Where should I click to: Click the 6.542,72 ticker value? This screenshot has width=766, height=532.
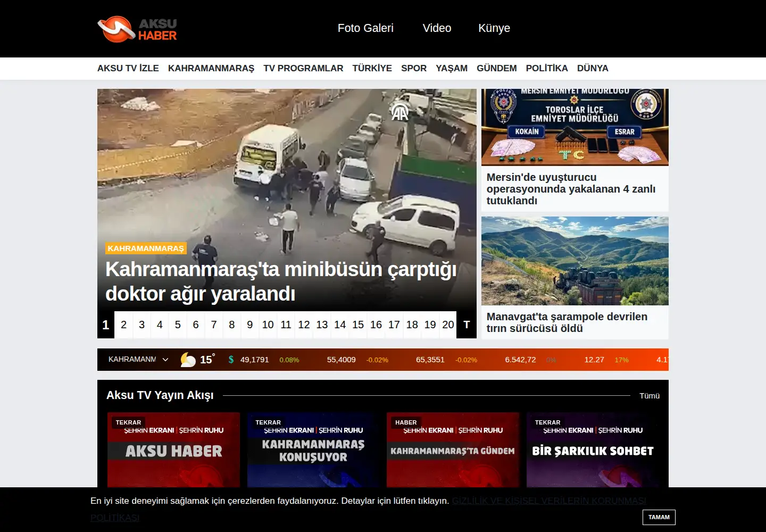pyautogui.click(x=520, y=360)
